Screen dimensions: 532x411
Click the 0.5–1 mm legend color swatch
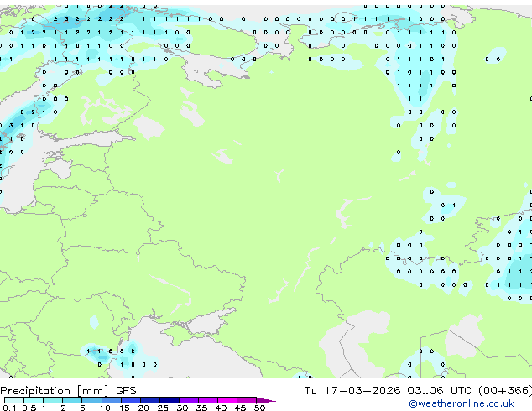coord(34,400)
